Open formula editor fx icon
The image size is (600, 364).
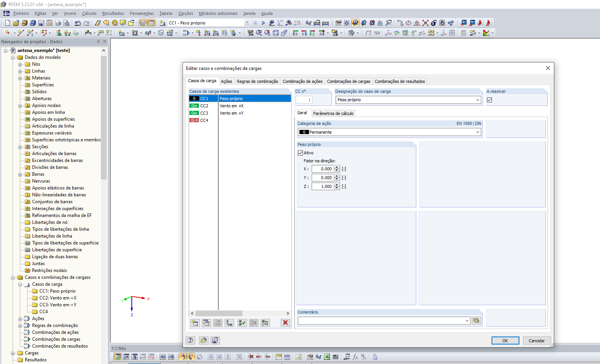[355, 357]
